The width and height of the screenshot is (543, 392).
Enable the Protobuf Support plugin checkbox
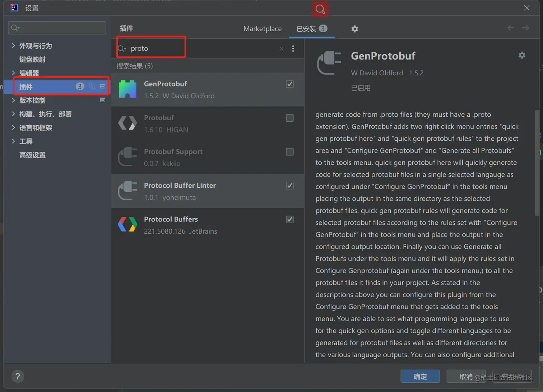(290, 152)
